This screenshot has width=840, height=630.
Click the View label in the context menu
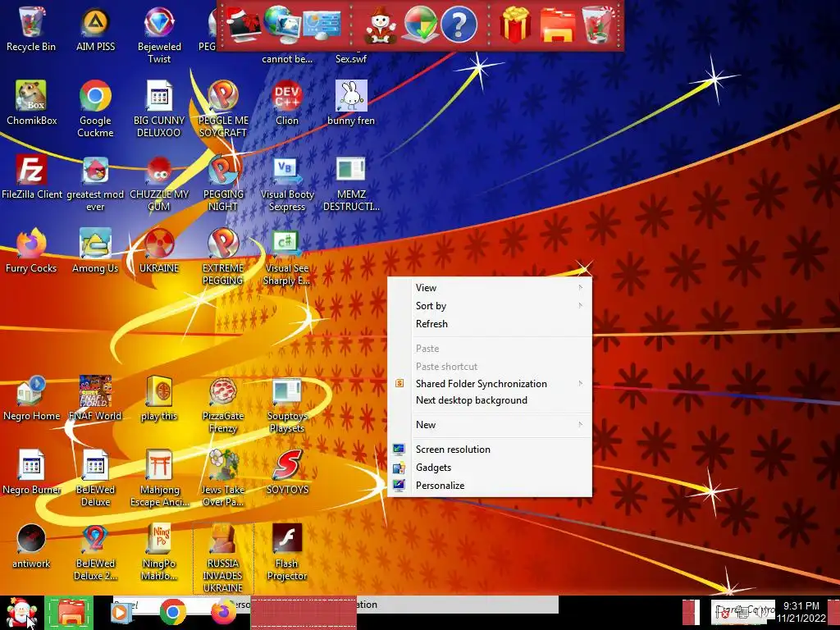point(426,288)
